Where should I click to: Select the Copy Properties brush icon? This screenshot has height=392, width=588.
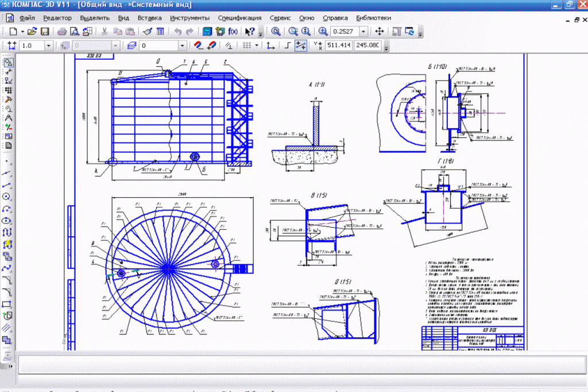pos(148,32)
